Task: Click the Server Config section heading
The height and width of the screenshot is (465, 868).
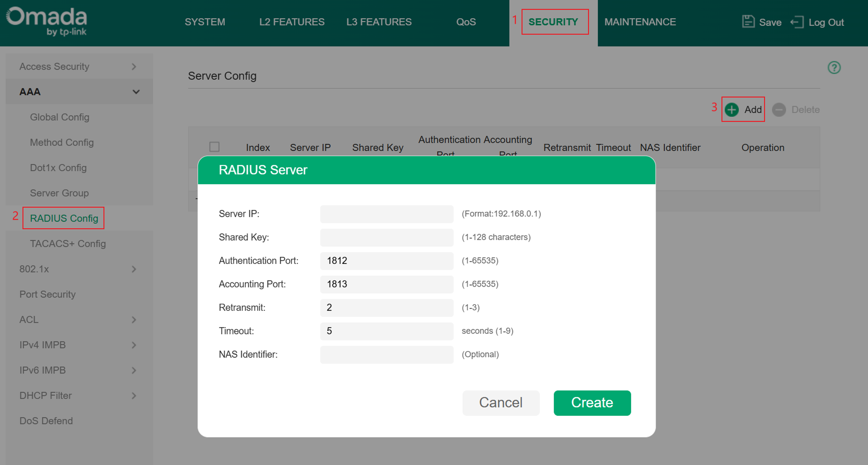Action: (x=222, y=76)
